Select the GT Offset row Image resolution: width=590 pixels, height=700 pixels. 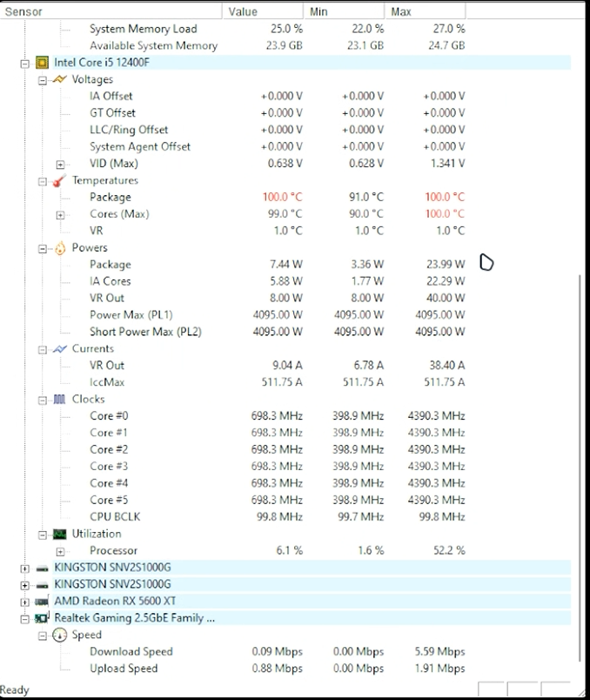[x=277, y=113]
